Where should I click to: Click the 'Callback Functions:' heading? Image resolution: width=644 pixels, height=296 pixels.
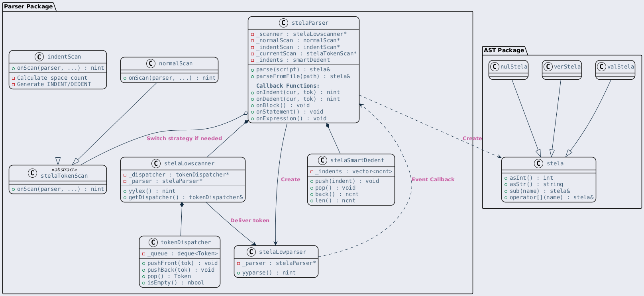point(288,86)
